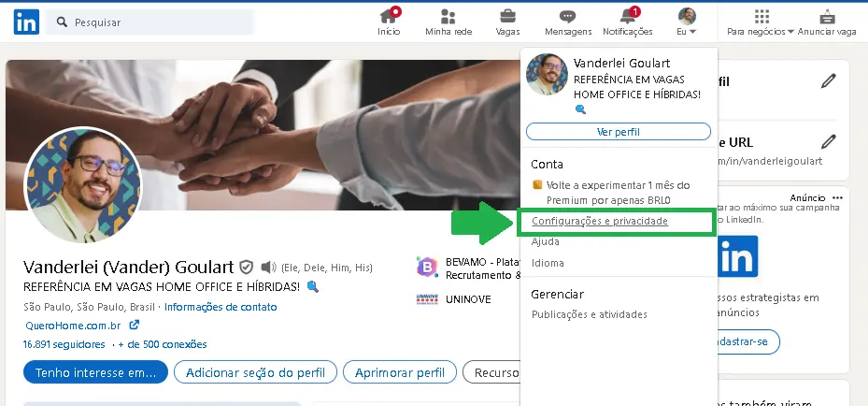Click Aprimorar perfil button
Image resolution: width=868 pixels, height=406 pixels.
pos(400,372)
